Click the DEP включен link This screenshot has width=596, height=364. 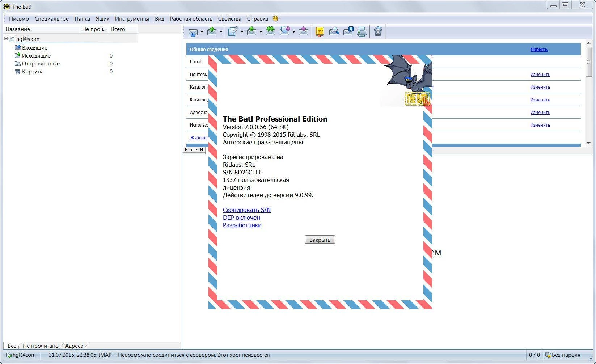click(241, 217)
